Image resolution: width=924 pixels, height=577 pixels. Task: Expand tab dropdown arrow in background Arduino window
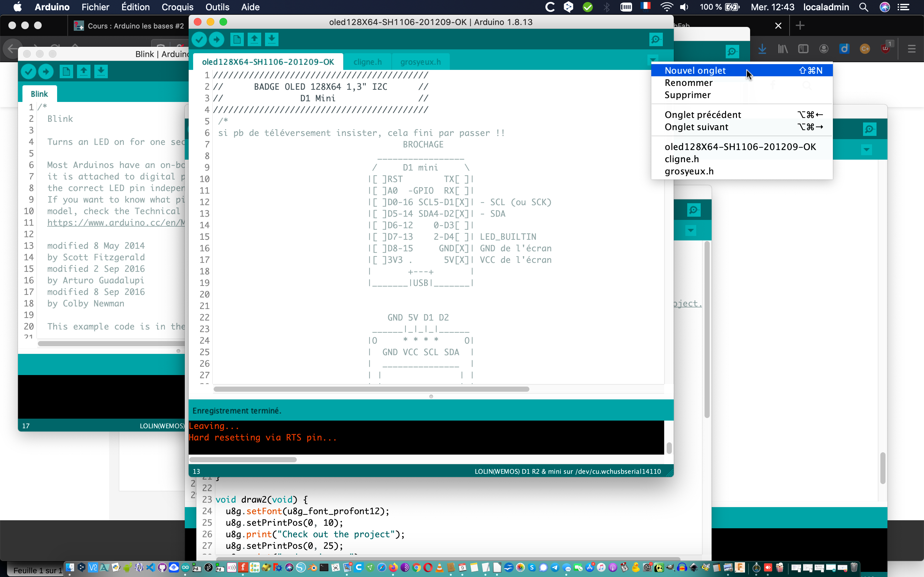tap(866, 150)
